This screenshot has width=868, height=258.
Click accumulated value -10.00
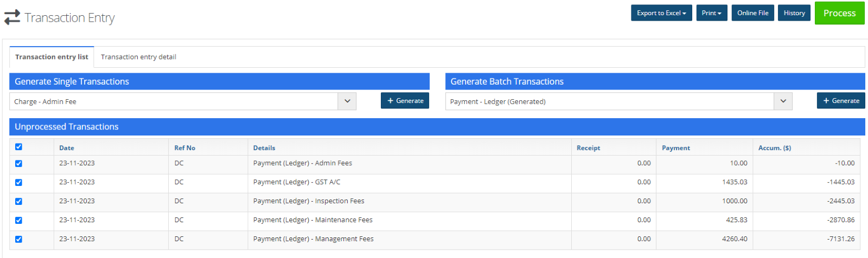(845, 163)
